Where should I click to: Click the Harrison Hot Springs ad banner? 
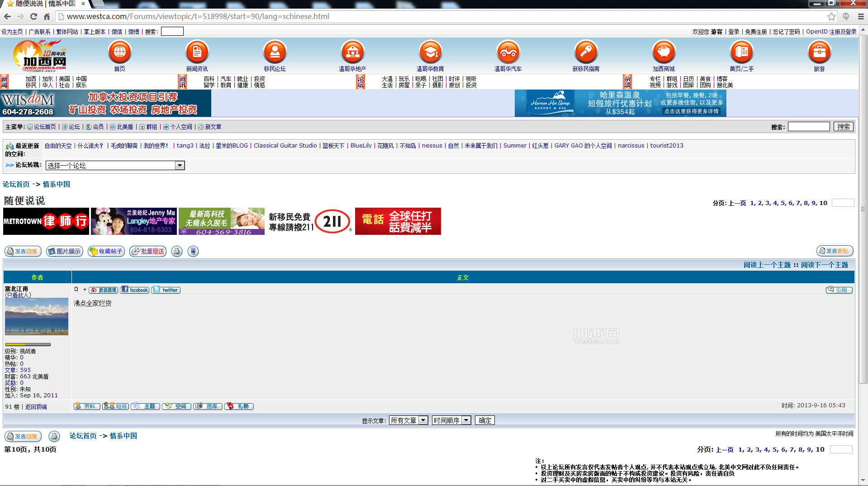(620, 103)
